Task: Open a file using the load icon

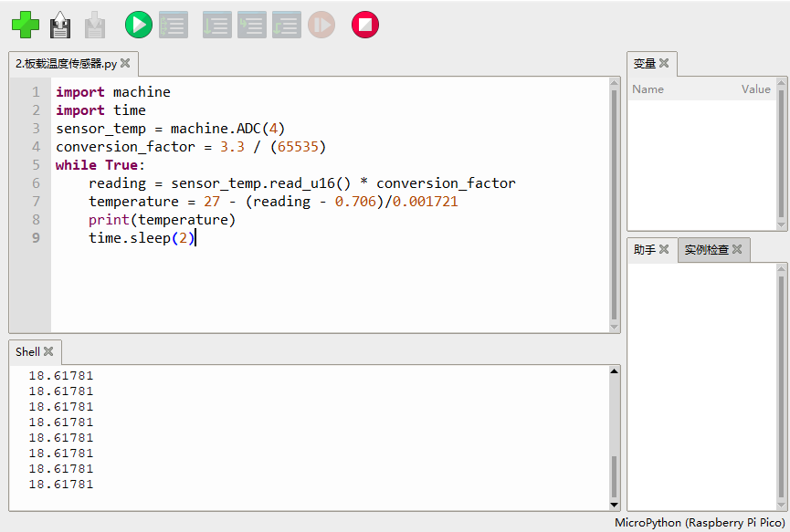Action: tap(60, 25)
